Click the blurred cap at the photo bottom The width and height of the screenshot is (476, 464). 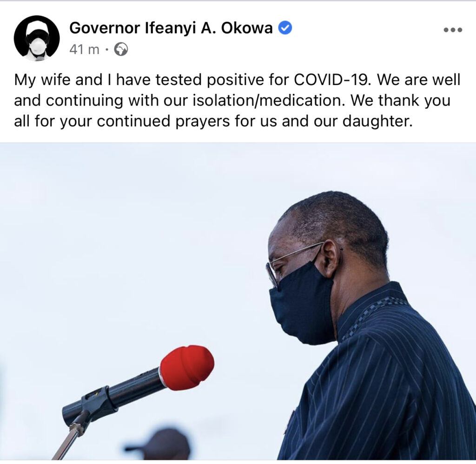coord(159,444)
